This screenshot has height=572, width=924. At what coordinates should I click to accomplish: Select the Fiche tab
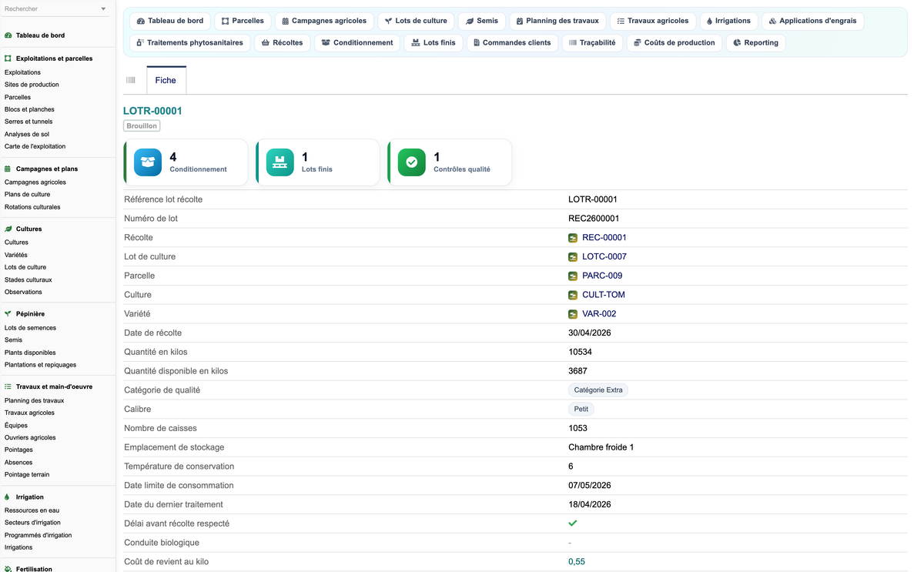coord(166,80)
